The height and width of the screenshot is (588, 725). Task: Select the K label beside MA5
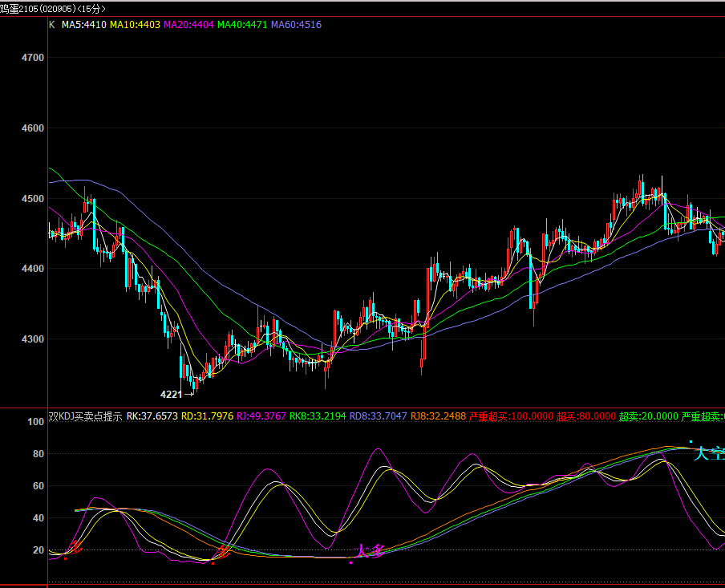(x=52, y=25)
